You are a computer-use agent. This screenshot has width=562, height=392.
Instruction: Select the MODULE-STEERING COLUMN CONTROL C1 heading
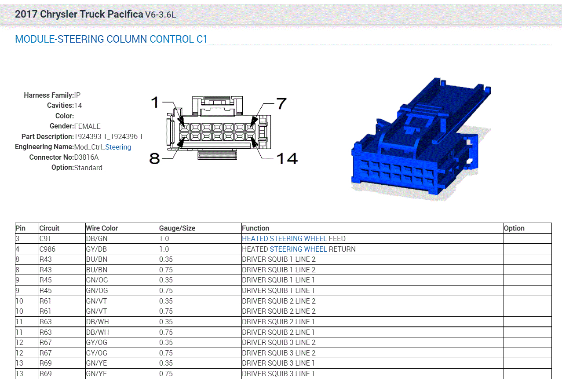tap(111, 39)
